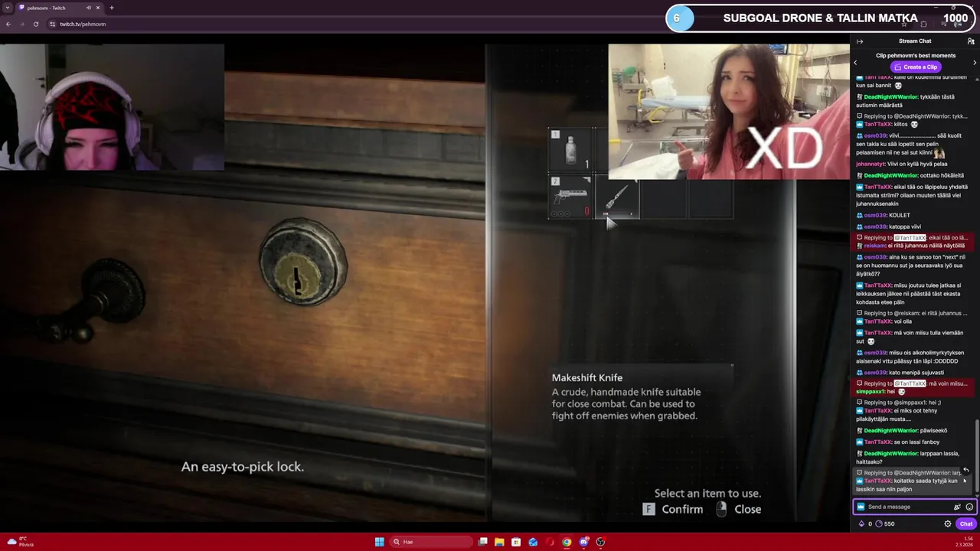
Task: Open the celebration party popper icon in chat box
Action: click(x=957, y=507)
